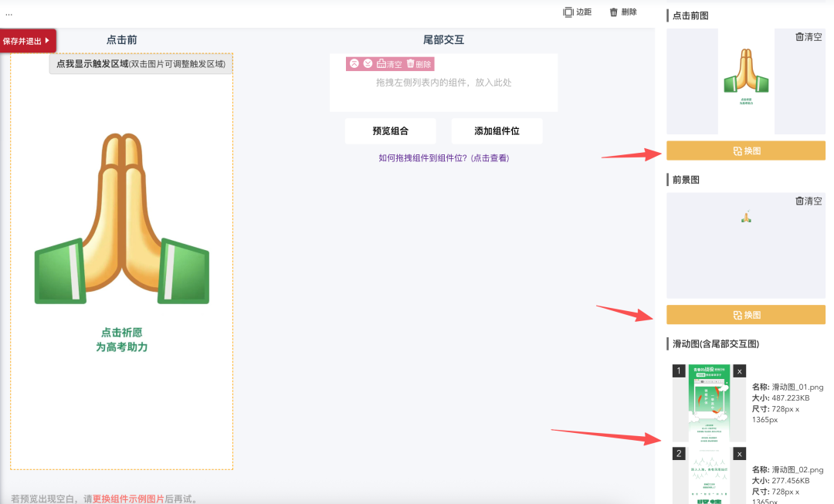Click the 删除 trash toolbar item
834x504 pixels.
[x=623, y=12]
